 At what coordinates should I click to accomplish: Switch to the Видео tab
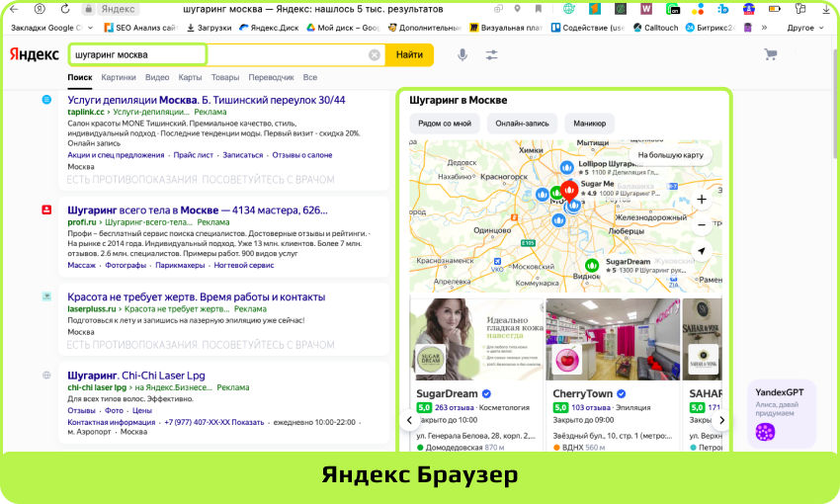[157, 77]
